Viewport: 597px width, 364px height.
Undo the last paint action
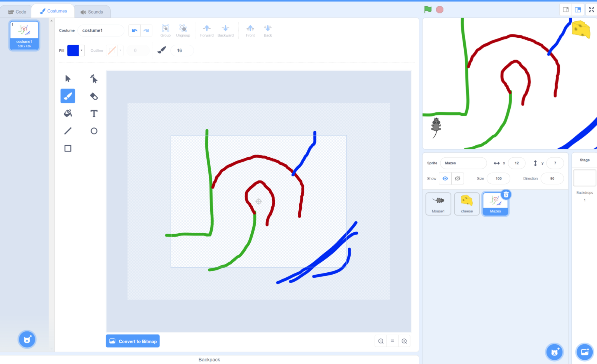[134, 30]
